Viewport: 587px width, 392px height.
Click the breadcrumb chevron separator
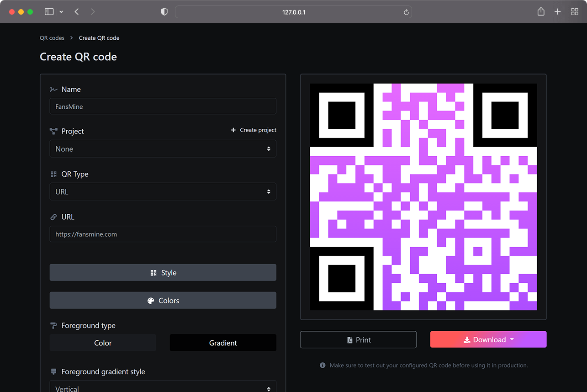[x=72, y=38]
